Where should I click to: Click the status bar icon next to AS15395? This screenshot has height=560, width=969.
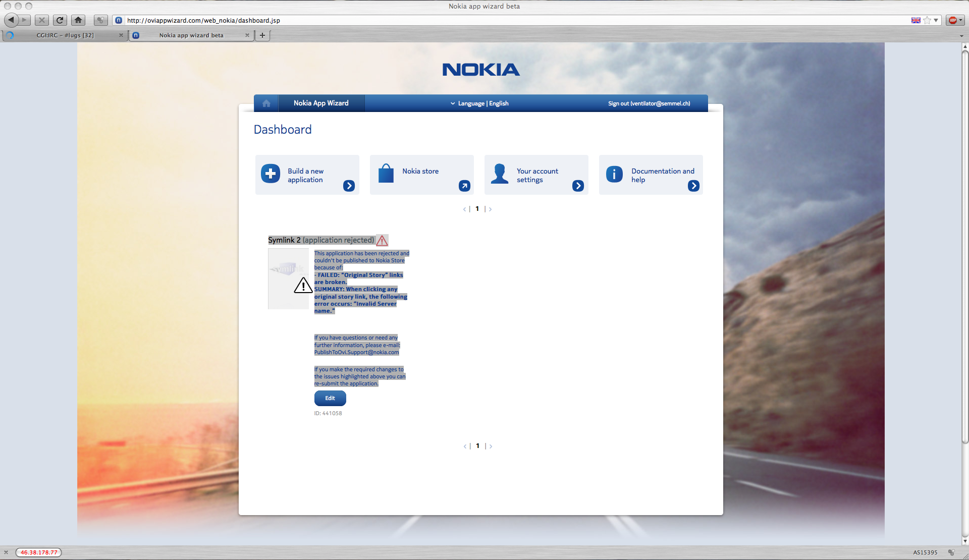coord(951,552)
